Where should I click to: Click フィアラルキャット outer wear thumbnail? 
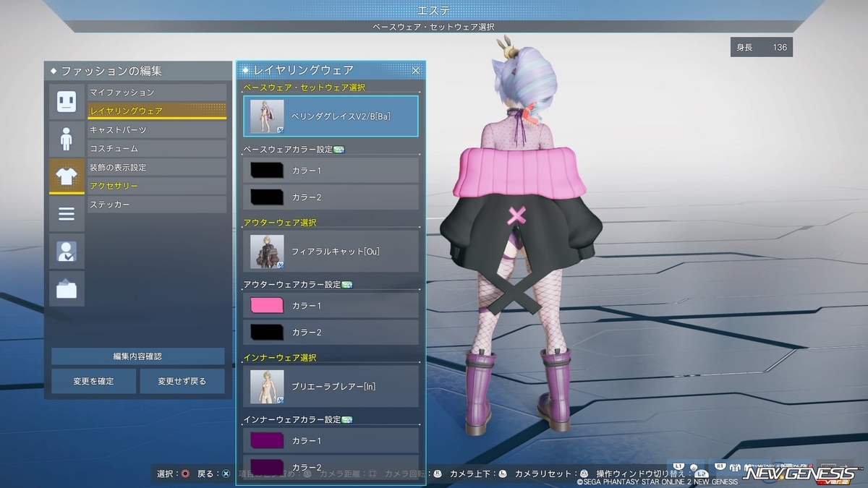pos(267,252)
